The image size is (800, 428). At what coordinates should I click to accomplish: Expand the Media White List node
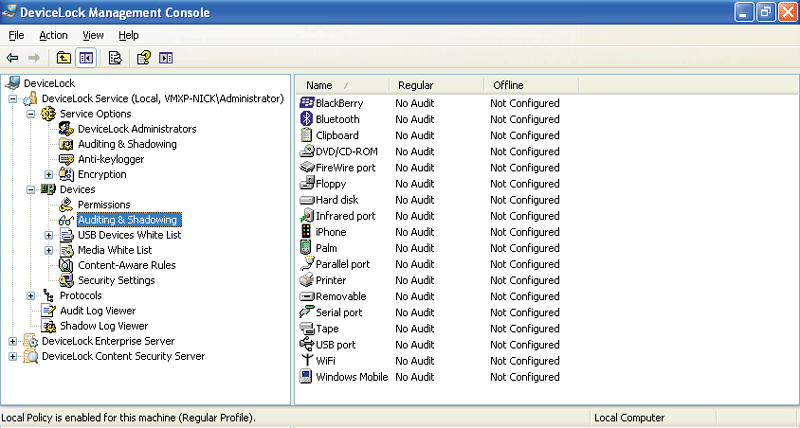click(49, 250)
